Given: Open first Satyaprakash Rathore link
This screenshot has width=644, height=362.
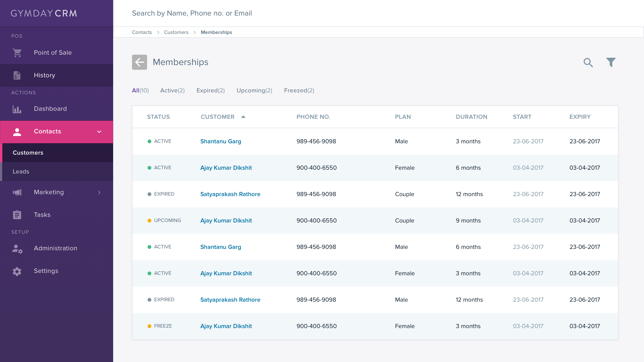Looking at the screenshot, I should point(230,194).
